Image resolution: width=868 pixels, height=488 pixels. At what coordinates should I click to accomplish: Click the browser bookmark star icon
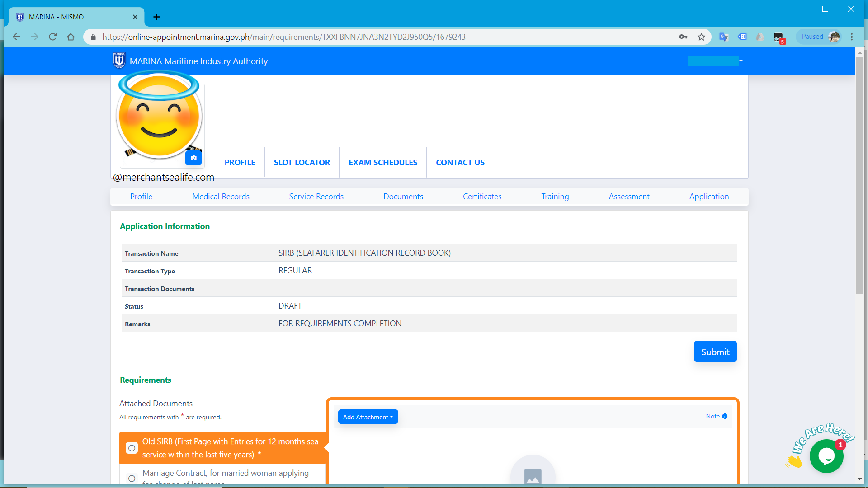(x=702, y=37)
